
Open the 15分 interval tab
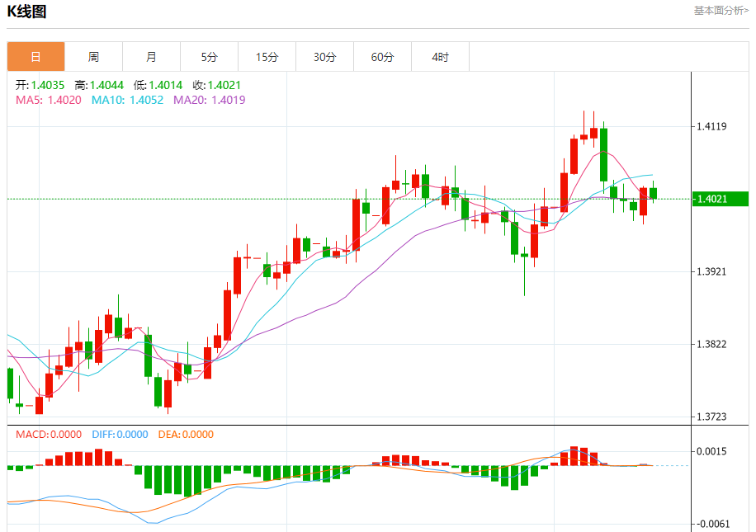(267, 57)
